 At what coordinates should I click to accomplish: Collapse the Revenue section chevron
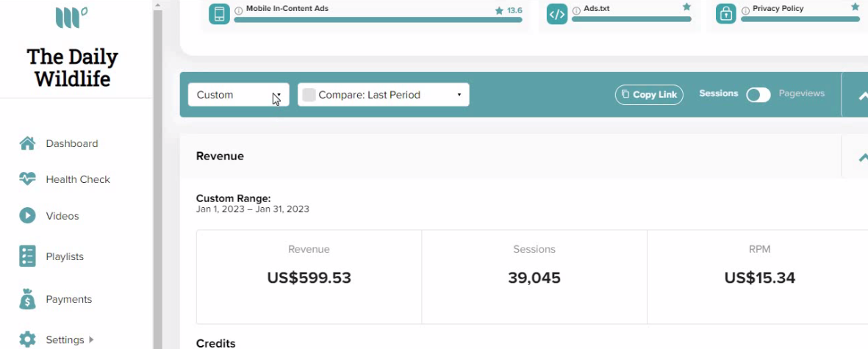click(x=862, y=156)
